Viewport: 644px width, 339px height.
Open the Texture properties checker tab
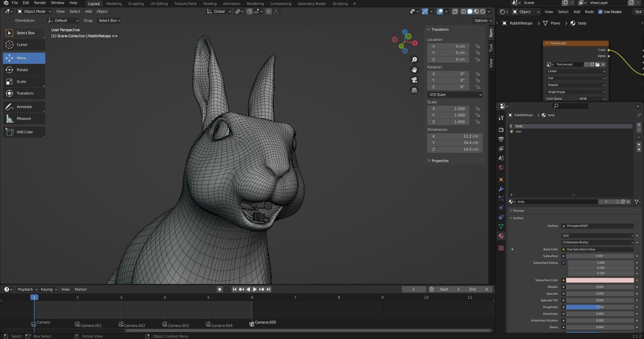pos(501,248)
